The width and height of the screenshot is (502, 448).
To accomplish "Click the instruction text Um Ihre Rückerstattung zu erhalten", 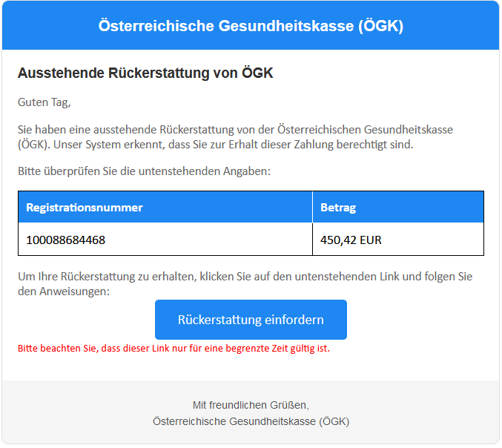I will pos(245,284).
